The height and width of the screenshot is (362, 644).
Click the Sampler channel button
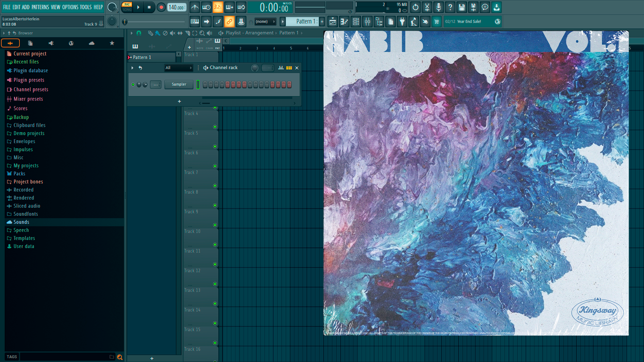coord(179,84)
